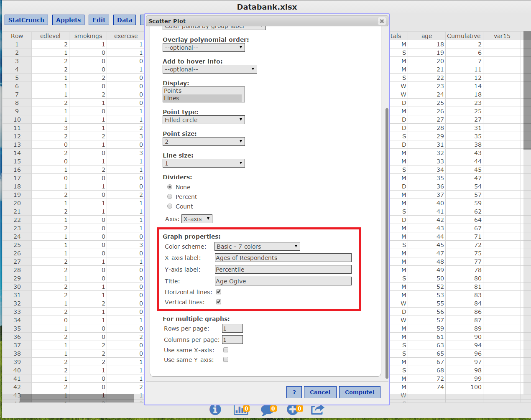Close the Scatter Plot dialog
Screen dimensions: 531x420
click(382, 21)
